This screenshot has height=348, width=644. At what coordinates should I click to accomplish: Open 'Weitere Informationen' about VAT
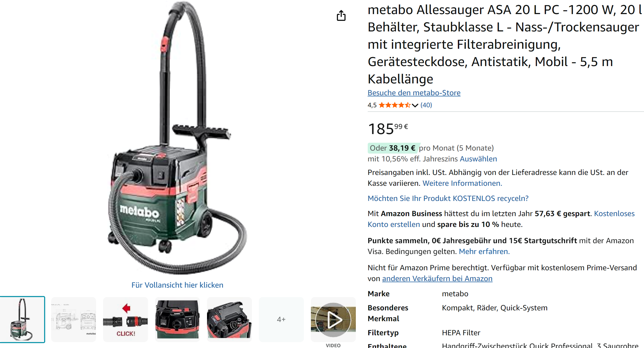(462, 183)
